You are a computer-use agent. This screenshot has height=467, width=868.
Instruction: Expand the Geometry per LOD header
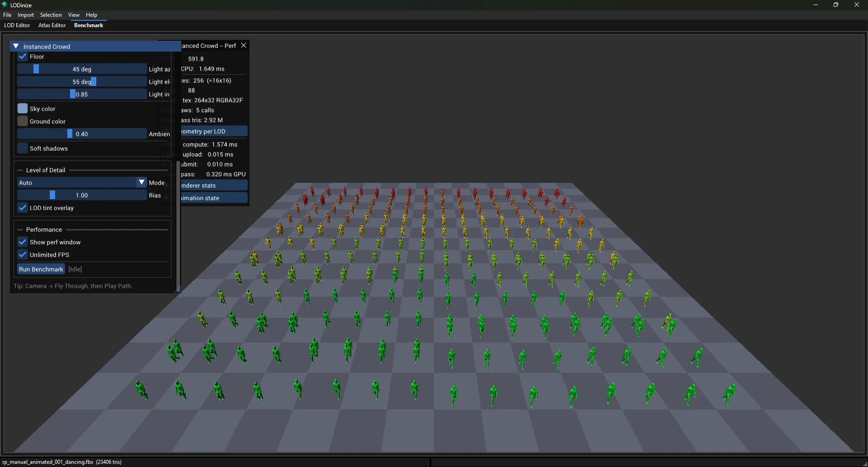pos(214,131)
